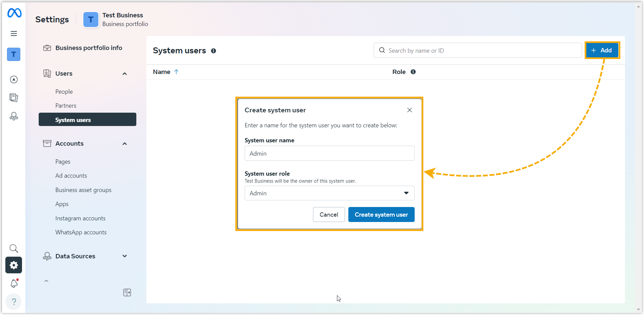The image size is (644, 315).
Task: Go to People under Users
Action: 64,92
